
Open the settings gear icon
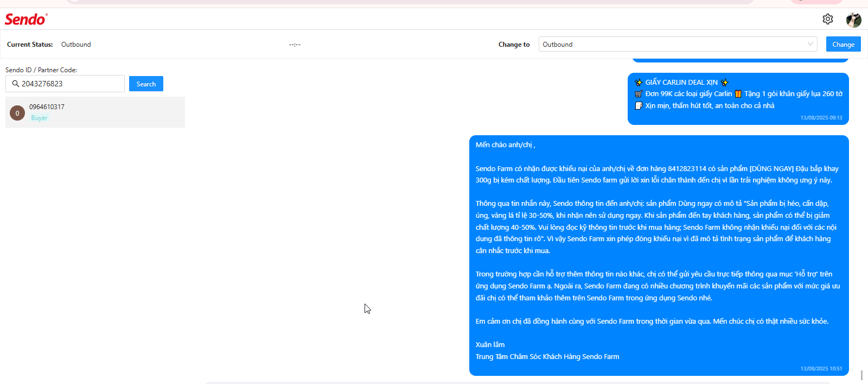[827, 19]
